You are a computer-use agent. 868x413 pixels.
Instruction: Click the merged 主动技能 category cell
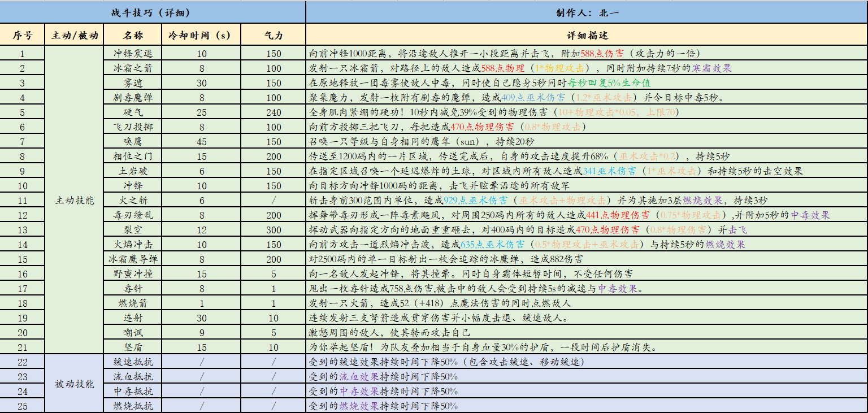click(74, 200)
